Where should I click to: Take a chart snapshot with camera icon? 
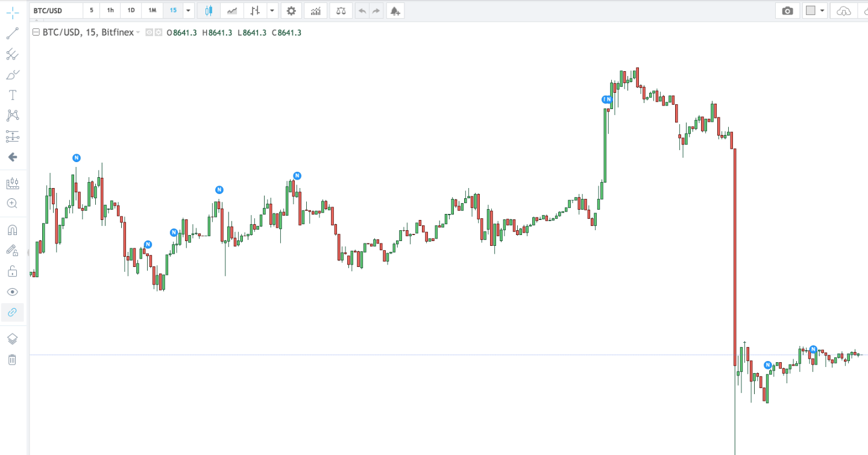point(787,10)
